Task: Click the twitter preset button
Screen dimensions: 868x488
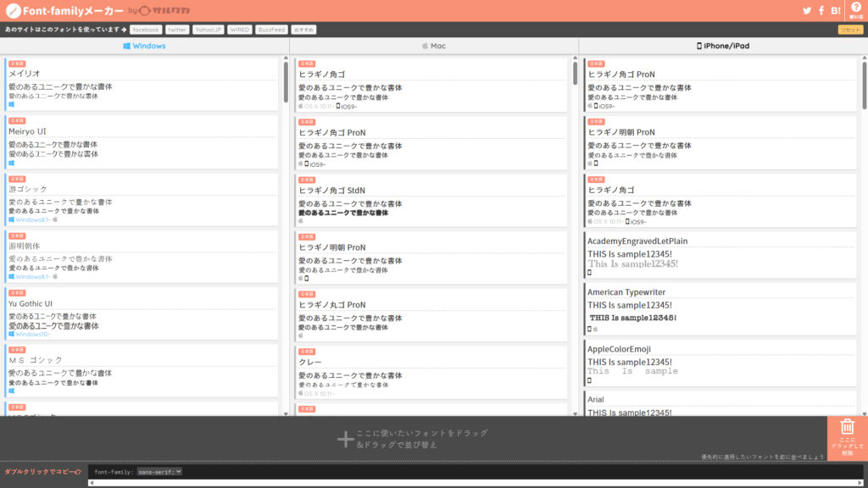Action: click(177, 30)
